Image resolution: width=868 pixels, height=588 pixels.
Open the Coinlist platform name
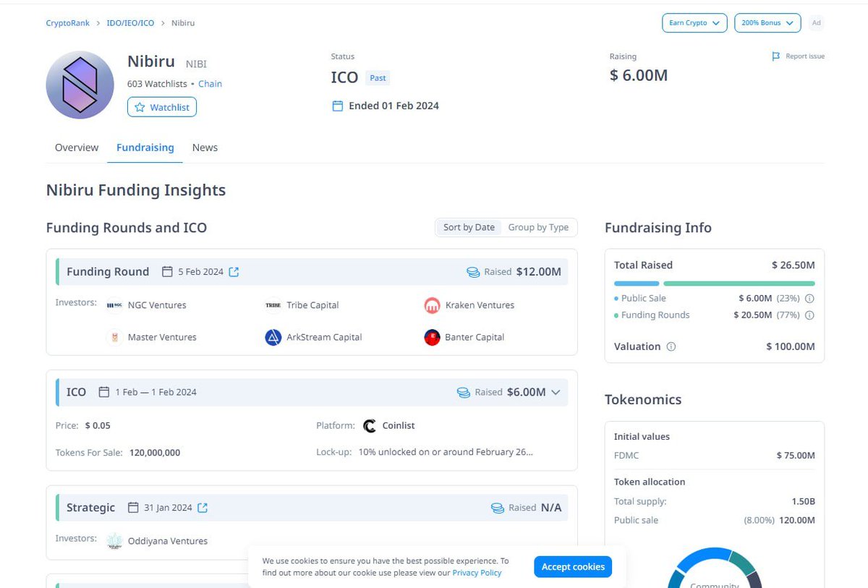tap(399, 426)
